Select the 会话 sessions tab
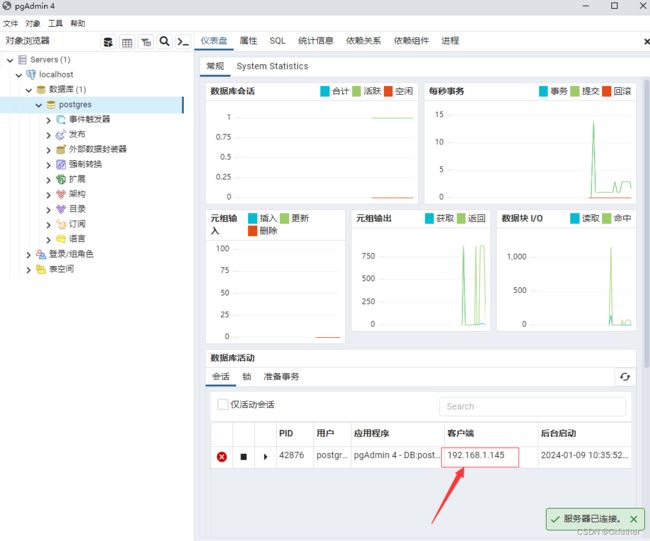The height and width of the screenshot is (541, 650). (221, 376)
